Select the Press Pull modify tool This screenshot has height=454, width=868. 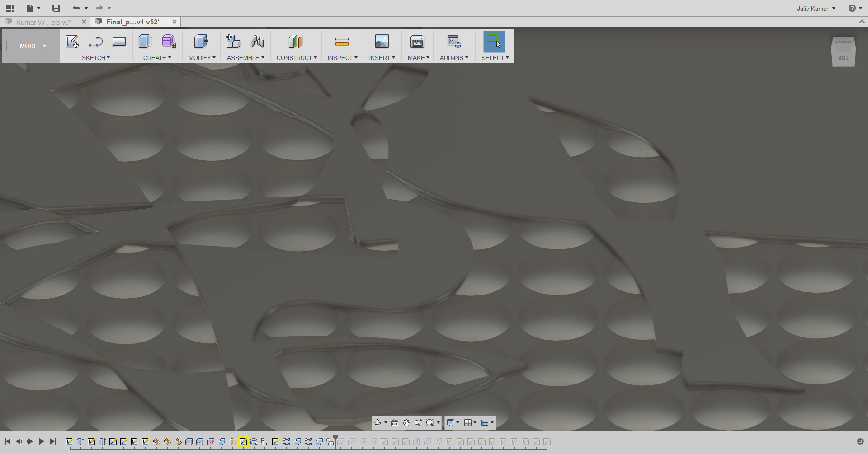pyautogui.click(x=201, y=42)
